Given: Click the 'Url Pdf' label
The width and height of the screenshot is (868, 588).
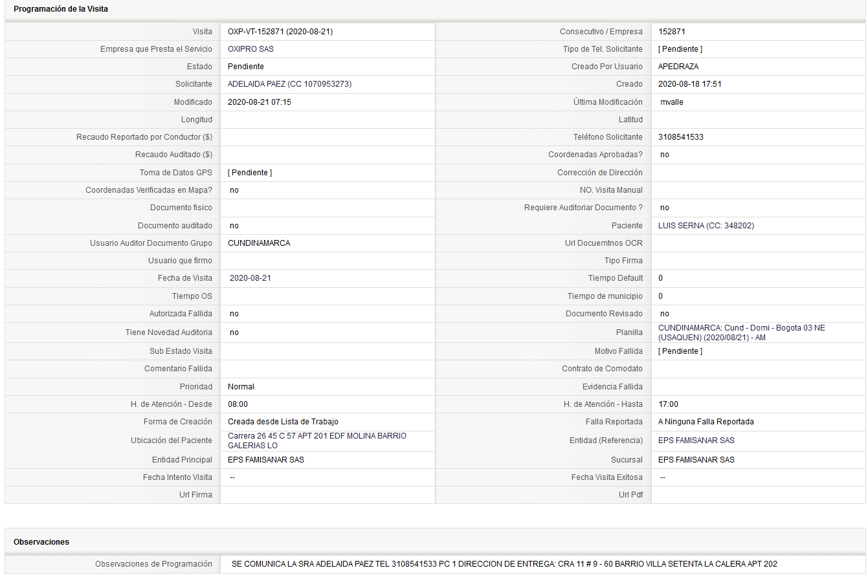Looking at the screenshot, I should tap(630, 495).
